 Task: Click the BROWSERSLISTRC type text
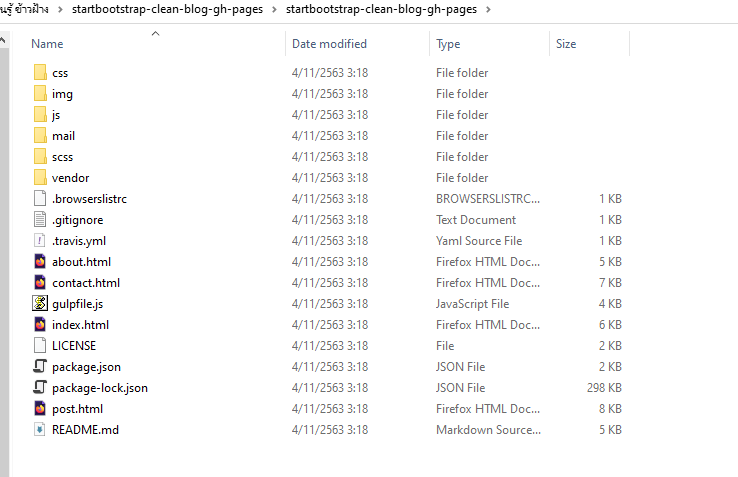488,199
